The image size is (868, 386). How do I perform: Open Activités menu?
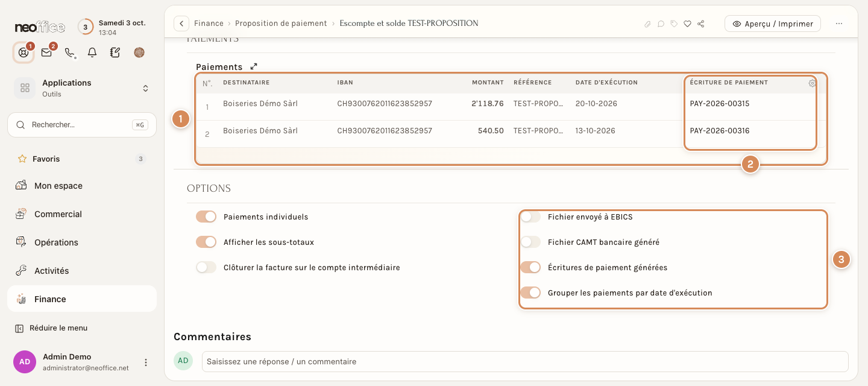[82, 271]
